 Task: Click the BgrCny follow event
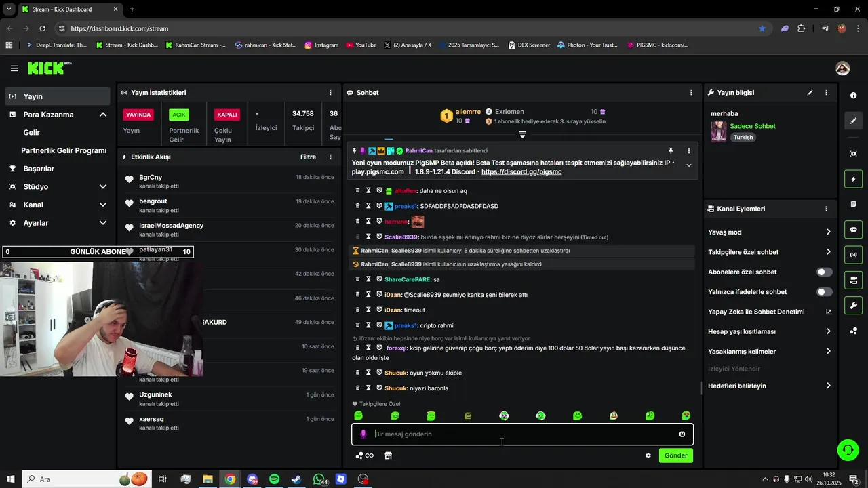[x=229, y=181]
